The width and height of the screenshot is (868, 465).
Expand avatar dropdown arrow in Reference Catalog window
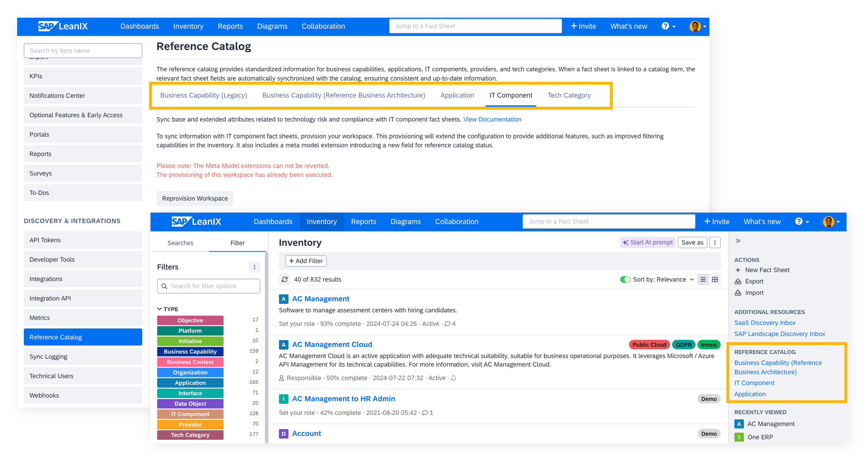pos(705,27)
